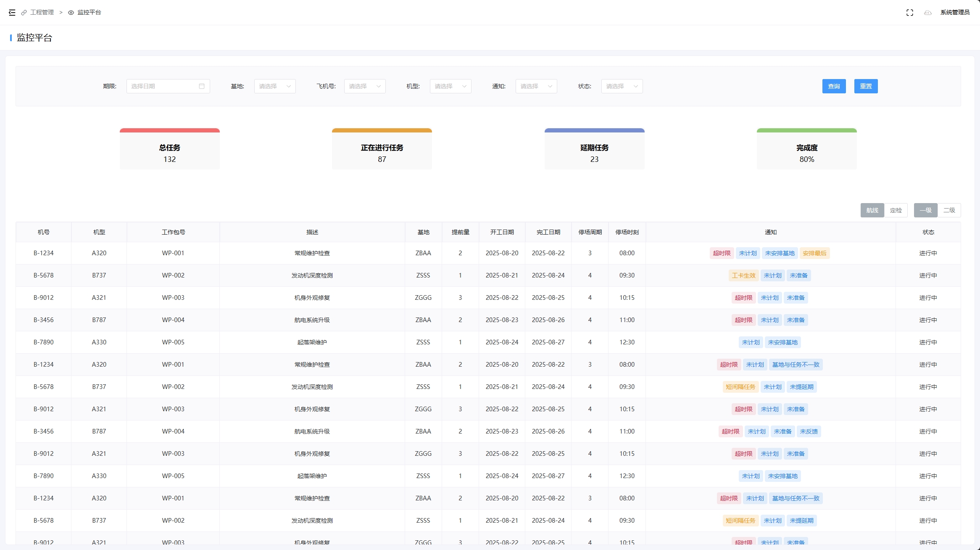Click the 未反馈 notification tag
The image size is (980, 550).
(x=809, y=431)
